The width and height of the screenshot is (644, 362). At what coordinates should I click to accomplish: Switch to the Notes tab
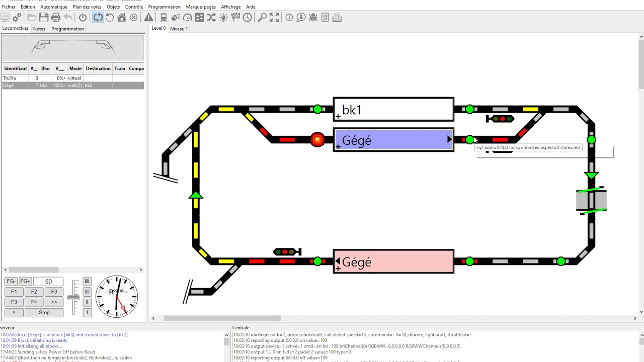[x=39, y=29]
